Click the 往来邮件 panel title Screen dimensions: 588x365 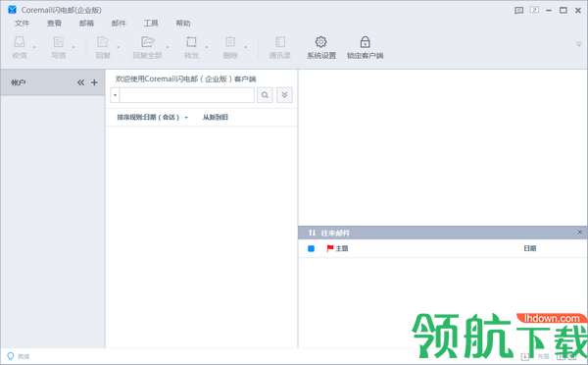tap(335, 234)
